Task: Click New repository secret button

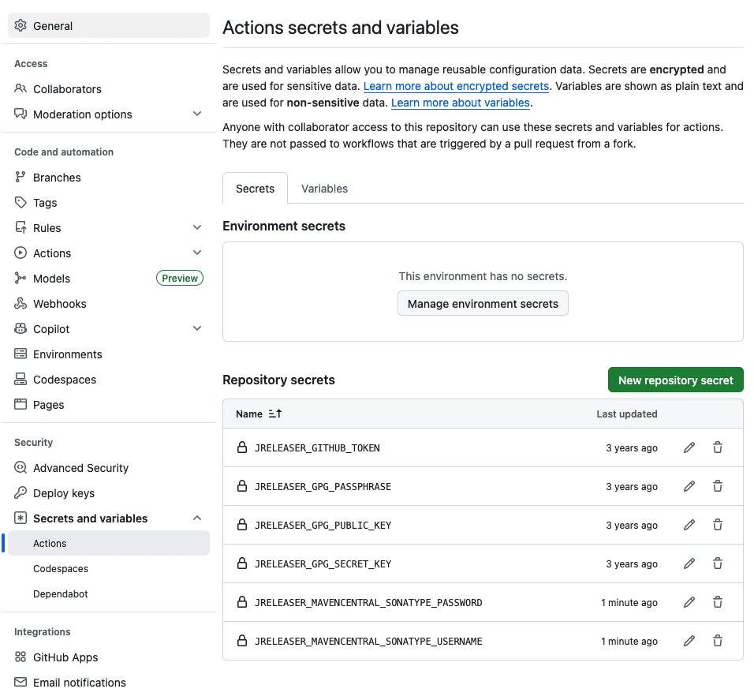Action: (x=675, y=380)
